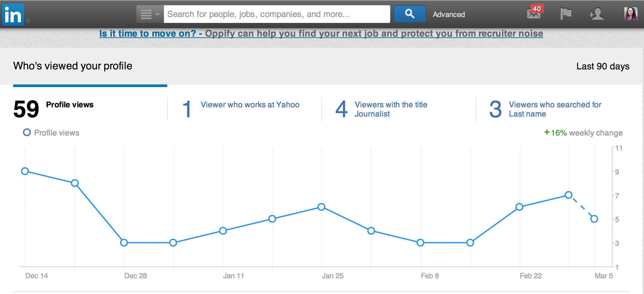Select Viewers who searched for Last name
Image resolution: width=644 pixels, height=294 pixels.
point(554,109)
